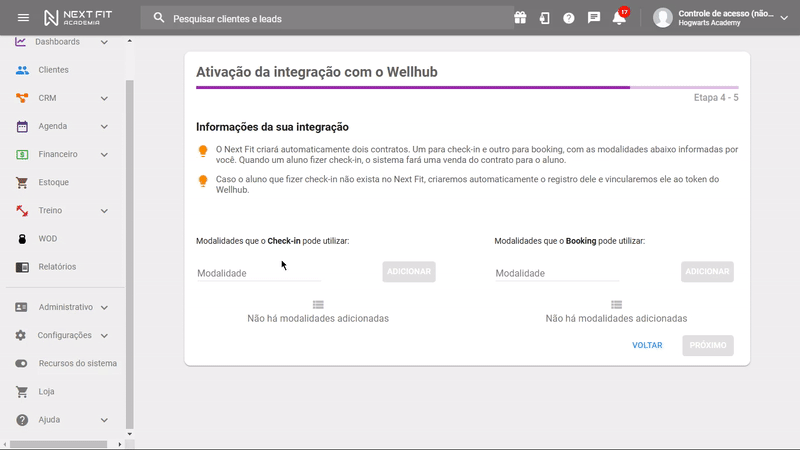Expand the Agenda submenu chevron
The height and width of the screenshot is (450, 800).
[x=104, y=126]
